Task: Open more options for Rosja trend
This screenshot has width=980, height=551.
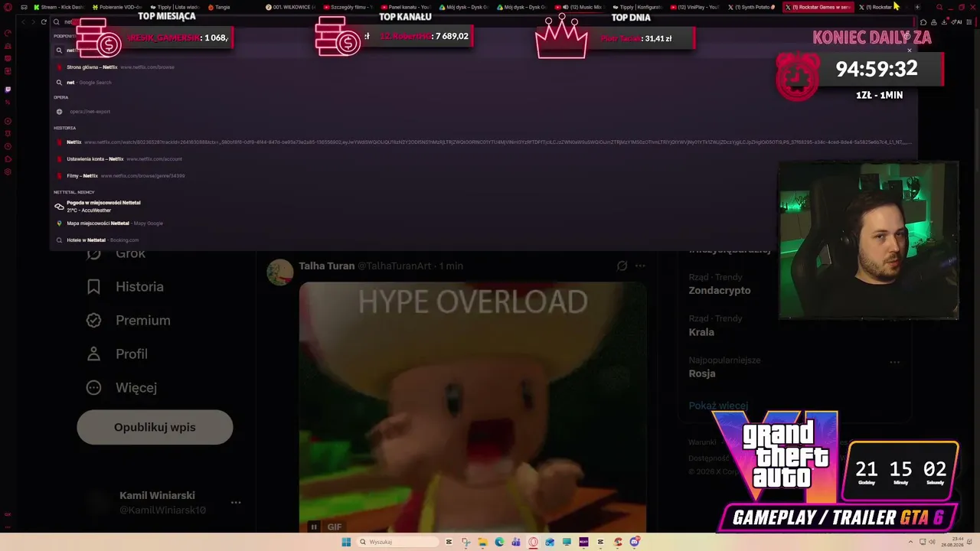Action: pos(894,362)
